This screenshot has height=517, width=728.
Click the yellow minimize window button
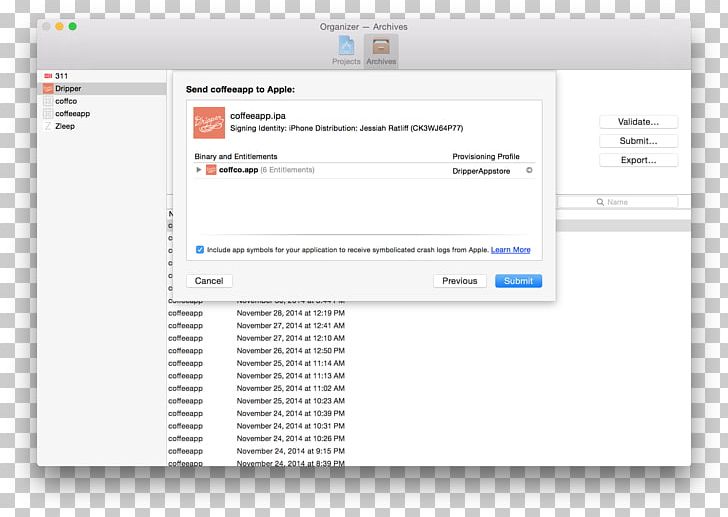(x=59, y=26)
